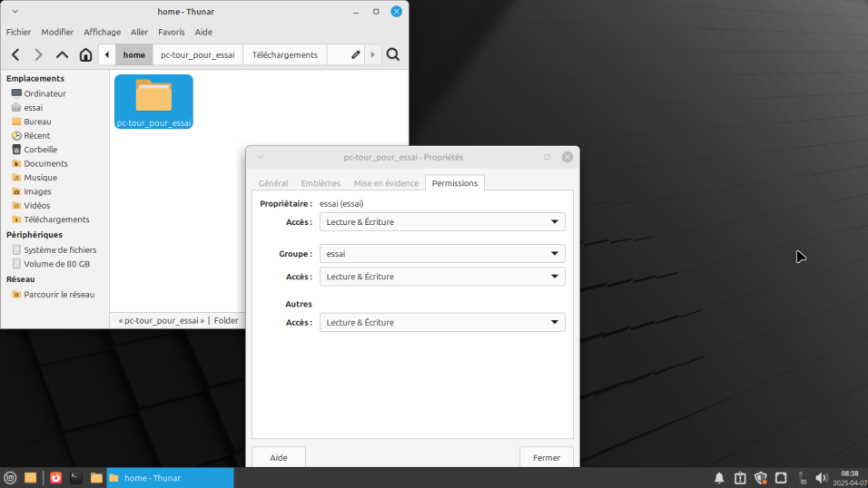Go back with the left arrow in Thunar toolbar
Image resolution: width=868 pixels, height=488 pixels.
click(15, 54)
